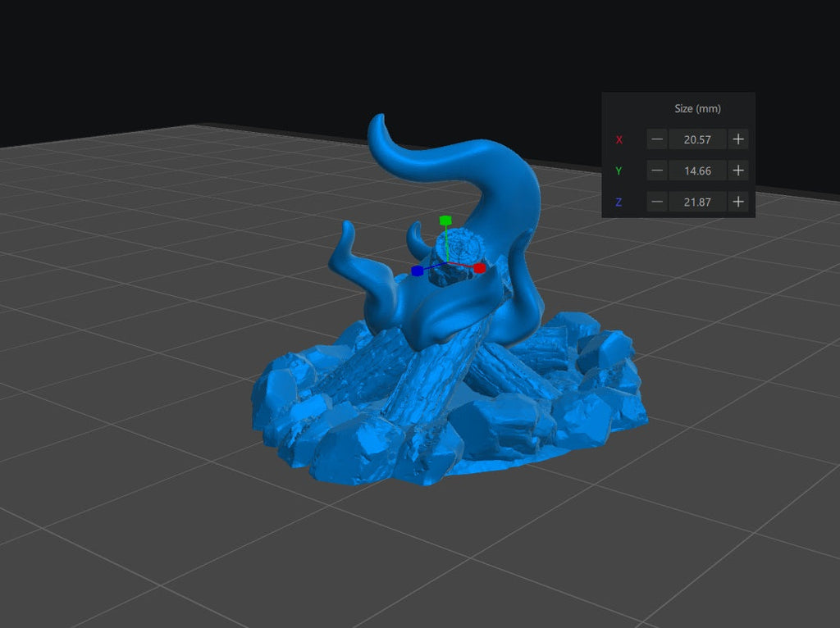
Task: Click the green Y axis label
Action: point(619,171)
